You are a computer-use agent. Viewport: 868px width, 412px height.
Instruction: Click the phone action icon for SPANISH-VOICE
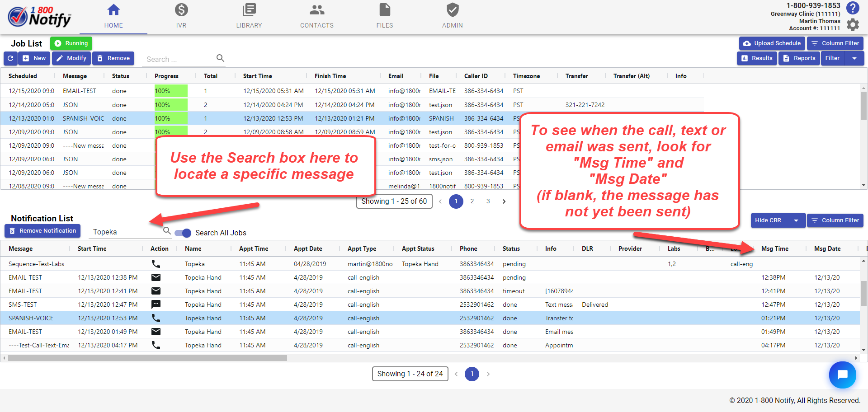pos(156,318)
